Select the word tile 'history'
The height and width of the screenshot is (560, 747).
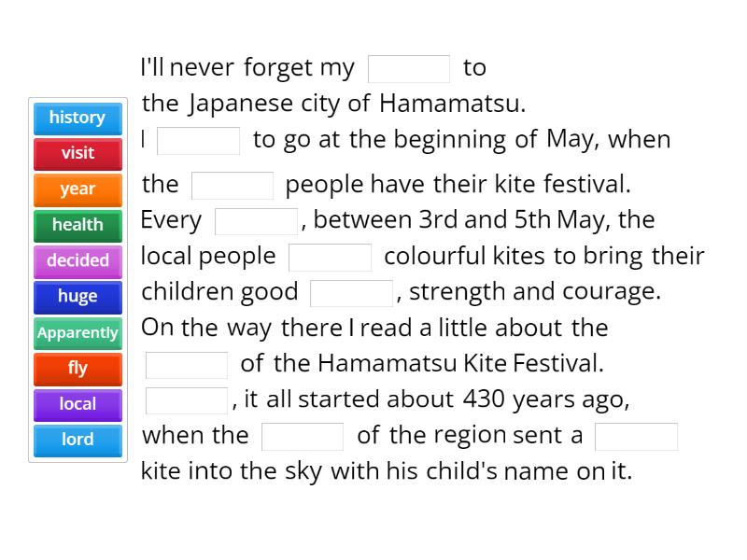point(78,118)
